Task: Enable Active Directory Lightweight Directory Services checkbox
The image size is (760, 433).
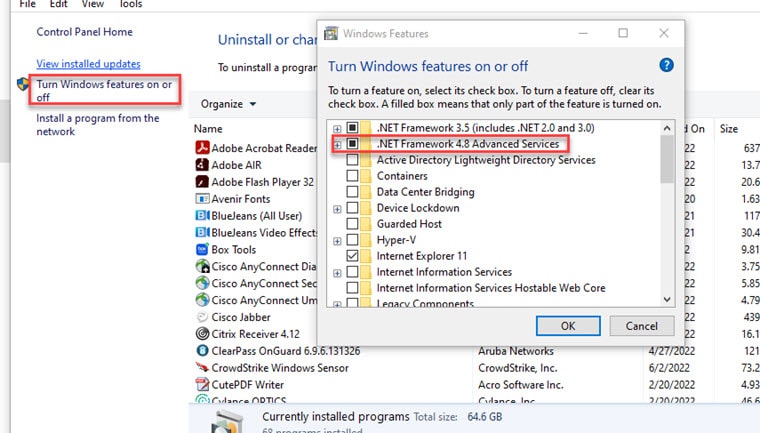Action: pos(352,160)
